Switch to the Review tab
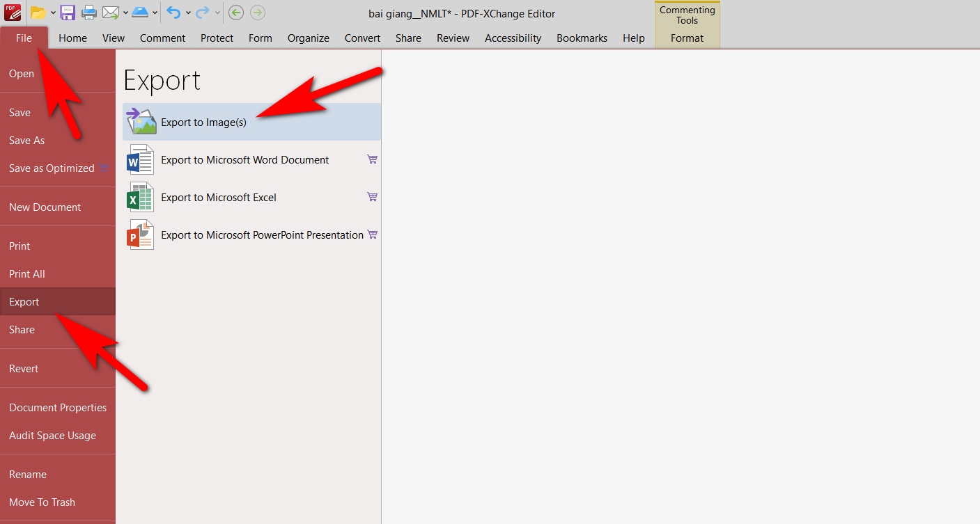This screenshot has height=524, width=980. pyautogui.click(x=453, y=38)
